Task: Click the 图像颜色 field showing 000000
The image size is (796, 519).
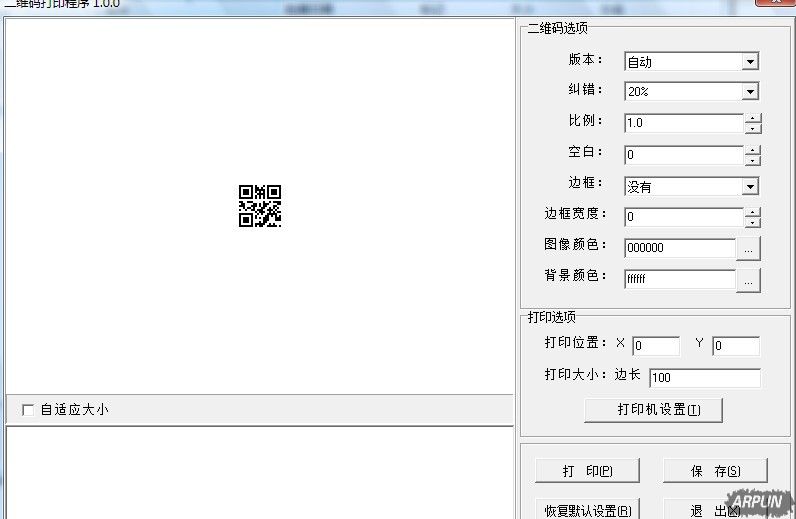Action: click(680, 248)
